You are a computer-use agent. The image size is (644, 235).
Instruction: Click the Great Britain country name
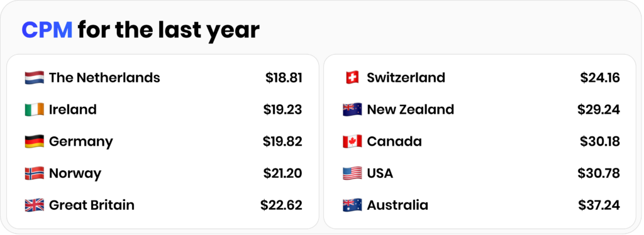(x=92, y=205)
